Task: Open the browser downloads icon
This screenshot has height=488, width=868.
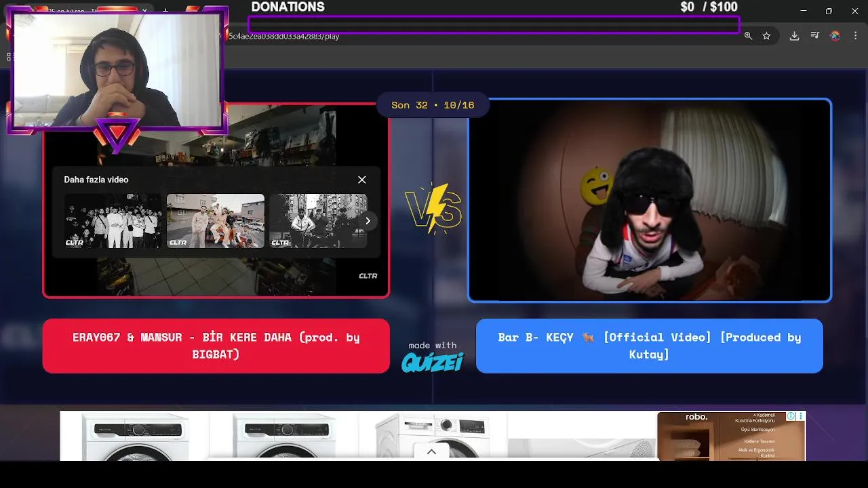Action: pyautogui.click(x=794, y=36)
